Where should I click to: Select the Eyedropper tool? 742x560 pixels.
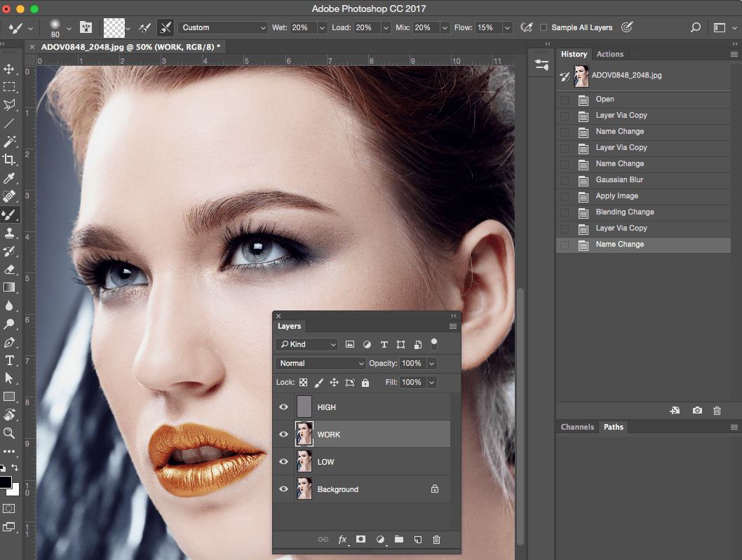click(x=9, y=179)
